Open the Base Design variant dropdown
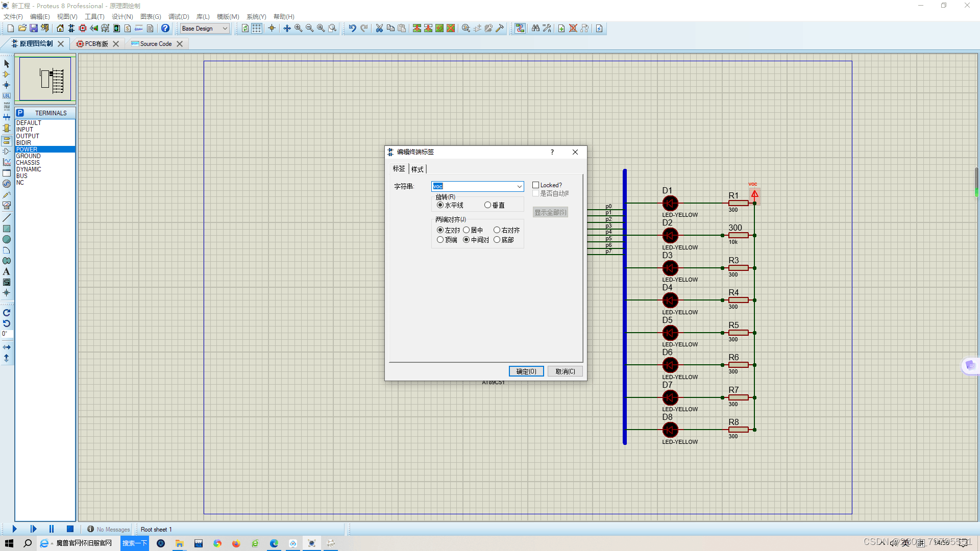The height and width of the screenshot is (551, 980). 225,28
